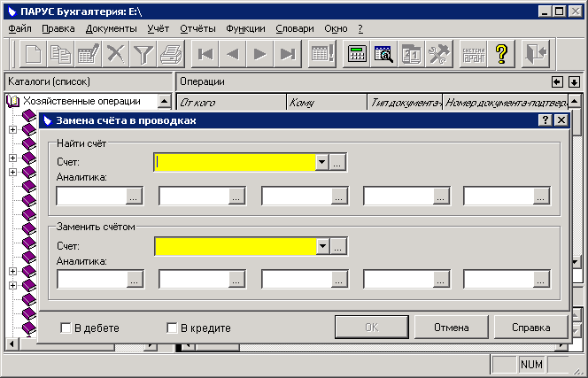Click the magnifier search-window toolbar icon
This screenshot has width=588, height=378.
(x=383, y=53)
